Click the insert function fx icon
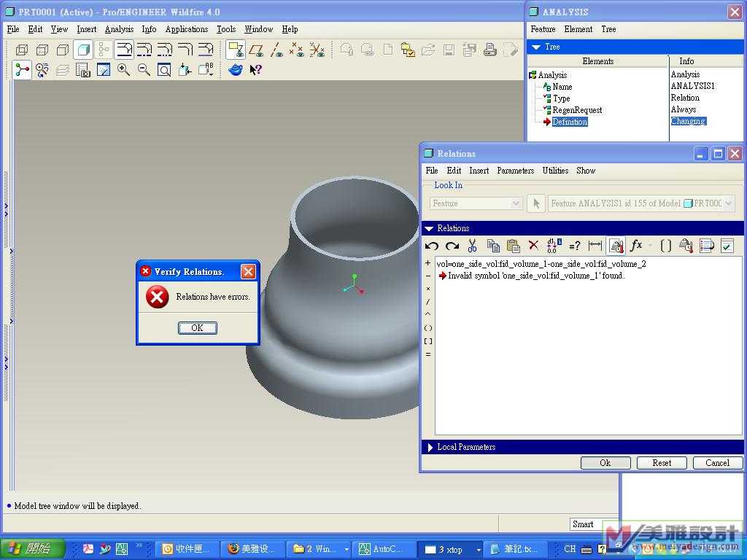This screenshot has height=560, width=747. point(636,246)
